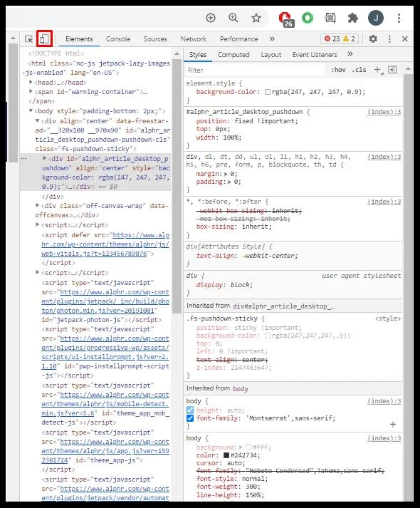This screenshot has height=508, width=420.
Task: Open body color #242734 swatch
Action: tap(226, 455)
